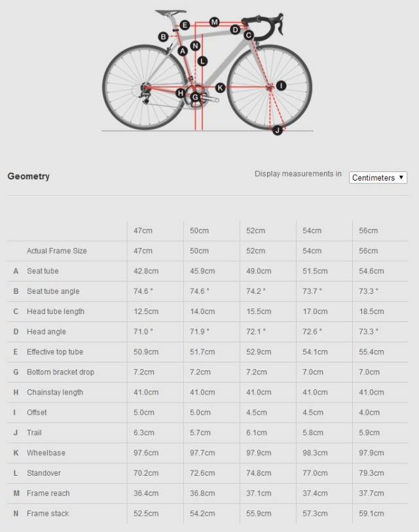Click the 47cm column header
The width and height of the screenshot is (419, 532).
143,231
